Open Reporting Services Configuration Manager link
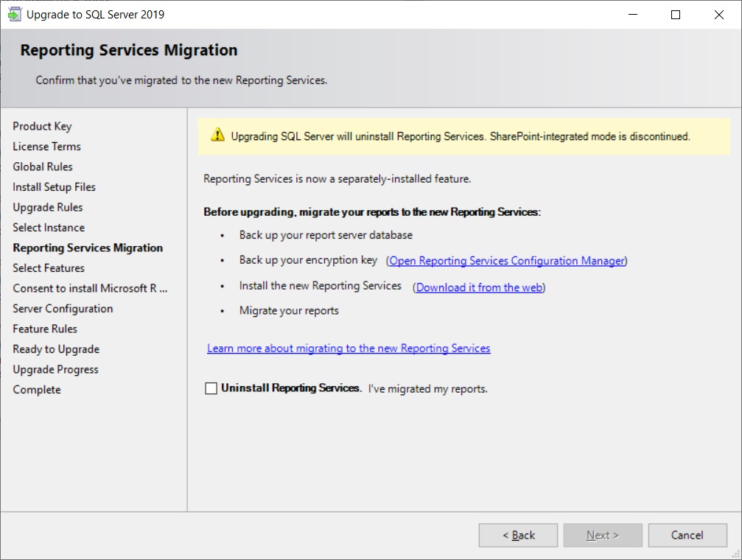The width and height of the screenshot is (742, 560). 507,261
